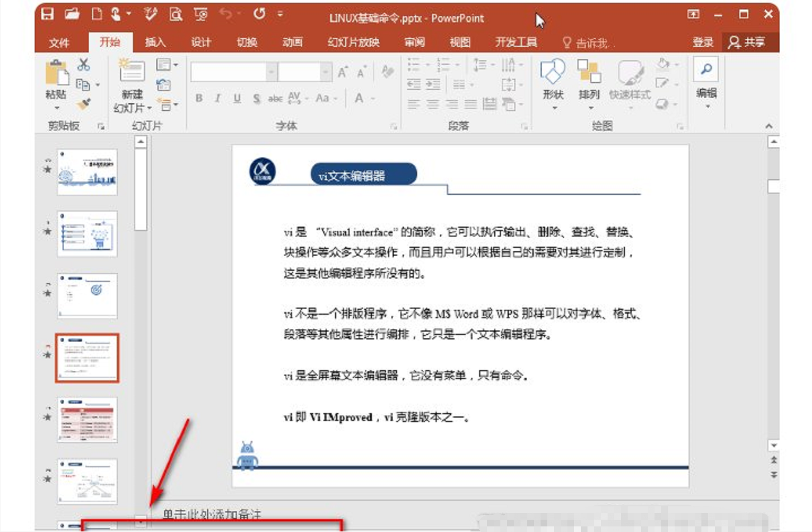
Task: Click the 快速样式 quick styles icon
Action: coord(630,73)
